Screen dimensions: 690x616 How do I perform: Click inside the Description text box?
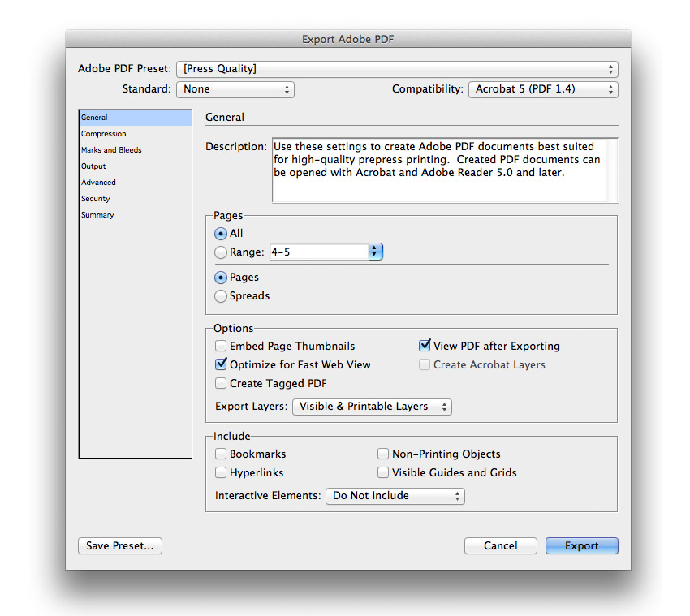(438, 170)
